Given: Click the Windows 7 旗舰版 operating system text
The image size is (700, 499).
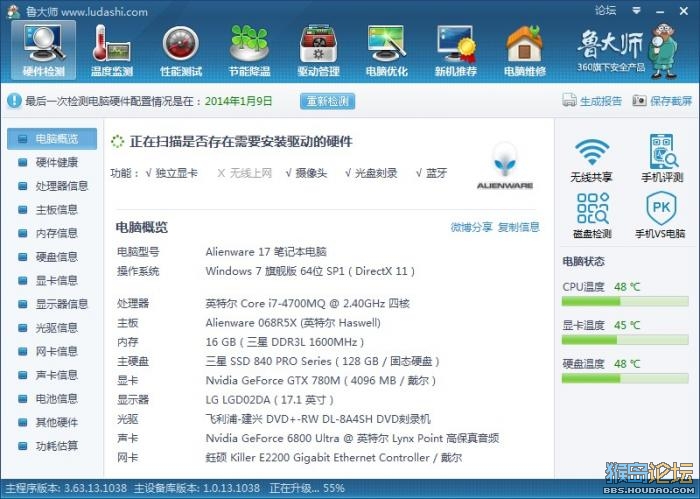Looking at the screenshot, I should pos(310,271).
